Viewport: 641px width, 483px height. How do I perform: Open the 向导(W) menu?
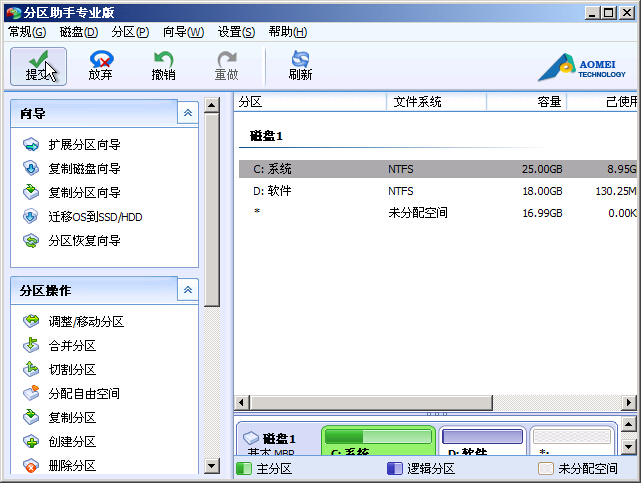pyautogui.click(x=184, y=32)
